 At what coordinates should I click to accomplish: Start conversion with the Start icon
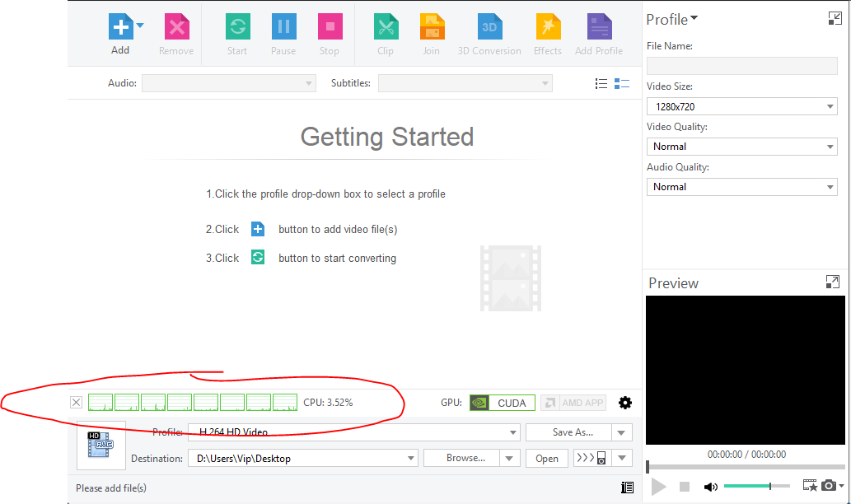(x=238, y=26)
